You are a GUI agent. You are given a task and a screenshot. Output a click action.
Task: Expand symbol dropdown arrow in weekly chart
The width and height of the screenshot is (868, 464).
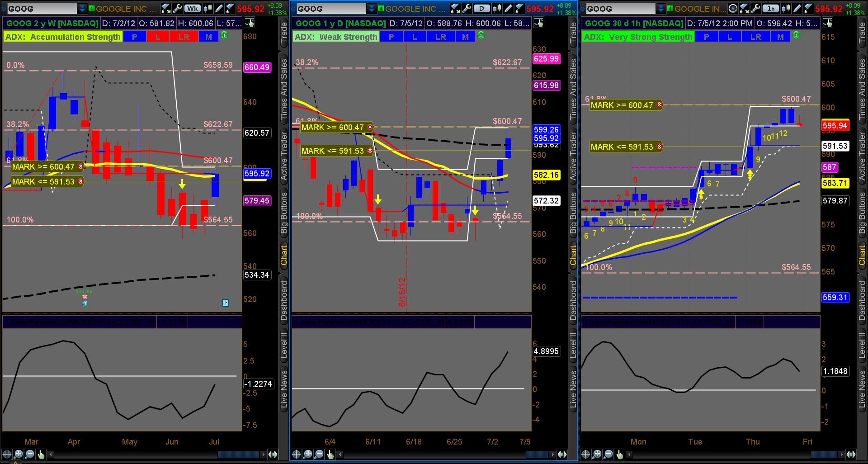(x=82, y=9)
